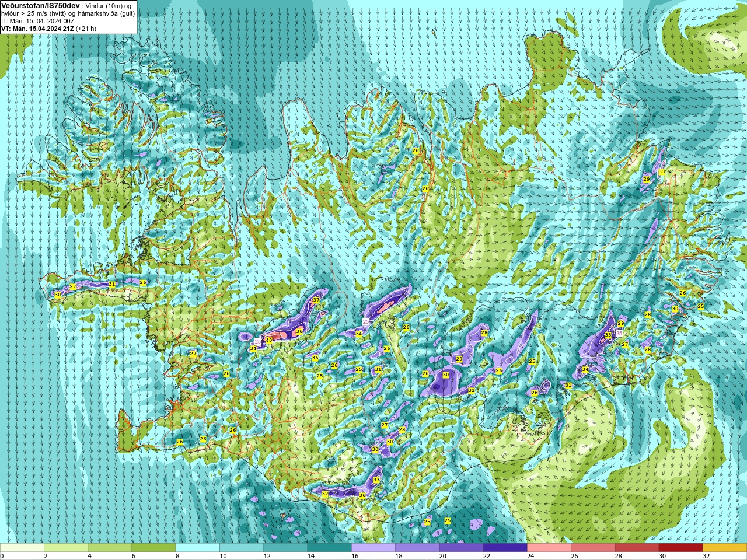The width and height of the screenshot is (747, 560).
Task: Select the 18–20 purple legend swatch
Action: click(x=417, y=548)
